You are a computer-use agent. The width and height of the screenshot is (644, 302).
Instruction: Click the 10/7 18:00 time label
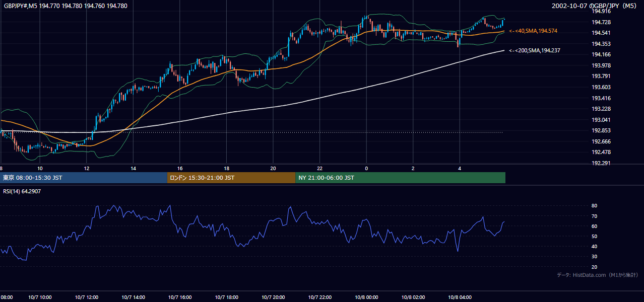226,297
